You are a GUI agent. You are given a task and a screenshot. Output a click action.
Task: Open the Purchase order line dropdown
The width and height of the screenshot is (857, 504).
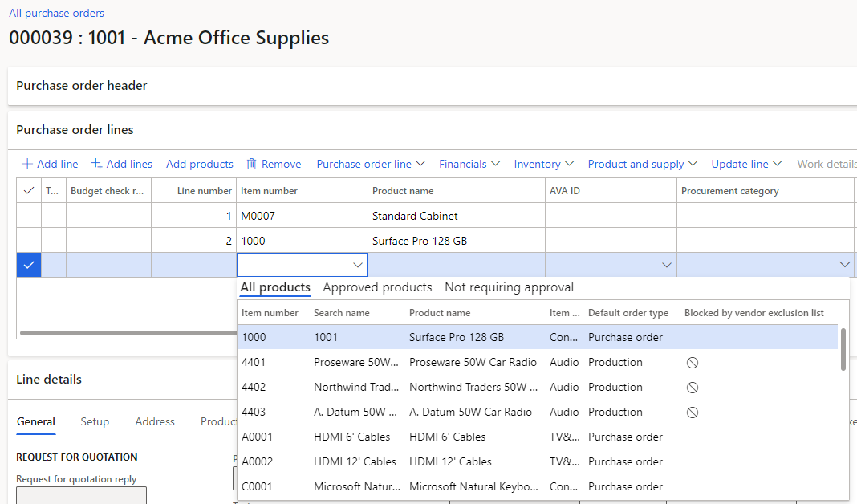pos(370,164)
